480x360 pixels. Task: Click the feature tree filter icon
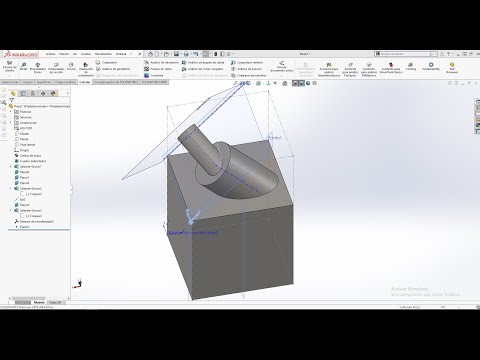pos(12,100)
